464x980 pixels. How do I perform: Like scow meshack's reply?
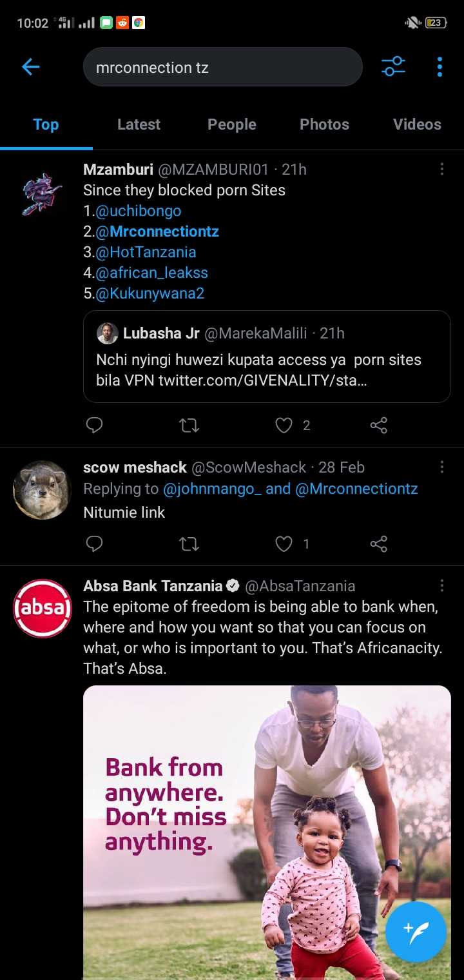[284, 544]
